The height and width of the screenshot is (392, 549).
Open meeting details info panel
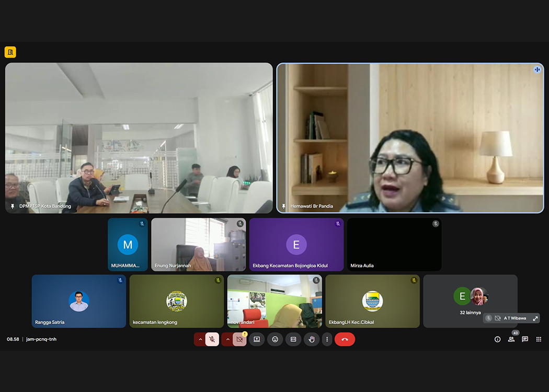497,339
